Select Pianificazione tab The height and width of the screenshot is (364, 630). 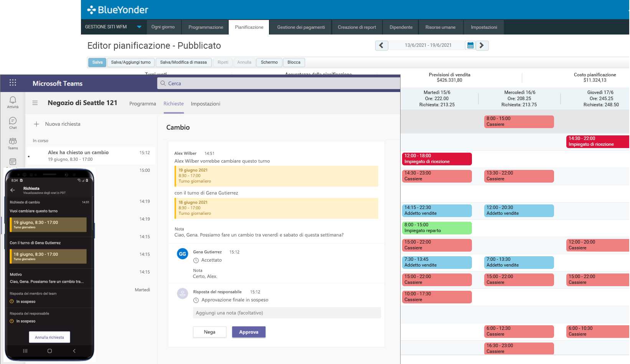coord(249,27)
